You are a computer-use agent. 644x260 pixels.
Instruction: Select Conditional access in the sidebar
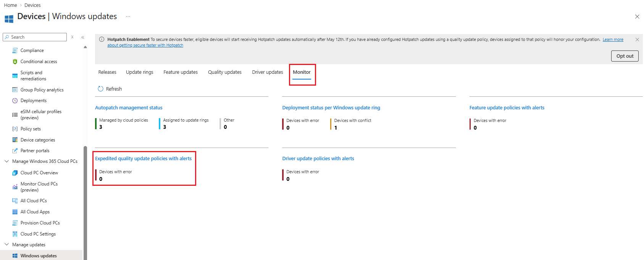point(39,62)
